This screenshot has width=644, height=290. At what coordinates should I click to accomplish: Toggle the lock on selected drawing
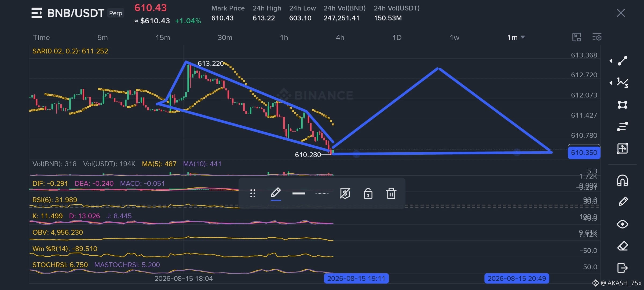[368, 193]
